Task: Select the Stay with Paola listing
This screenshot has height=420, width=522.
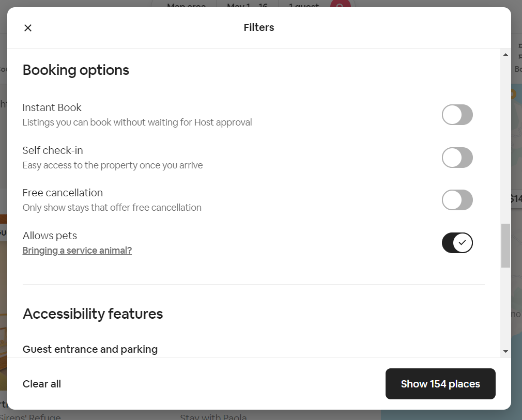Action: pos(213,416)
